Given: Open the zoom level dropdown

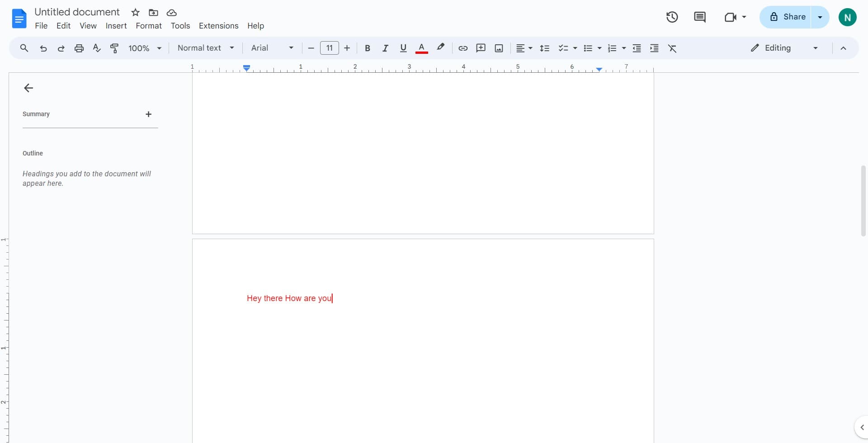Looking at the screenshot, I should click(144, 47).
